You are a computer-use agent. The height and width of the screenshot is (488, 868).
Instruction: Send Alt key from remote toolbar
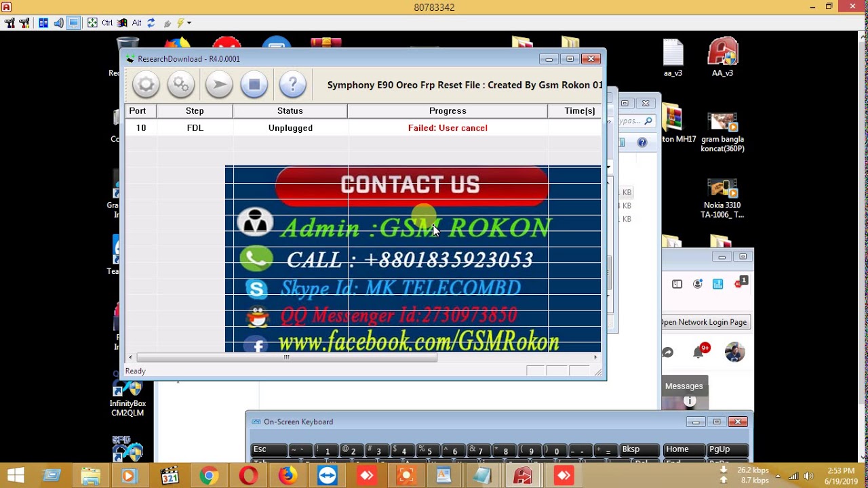click(137, 23)
